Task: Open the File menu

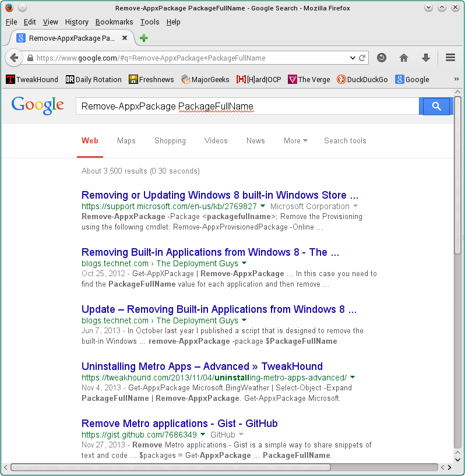Action: pos(11,22)
